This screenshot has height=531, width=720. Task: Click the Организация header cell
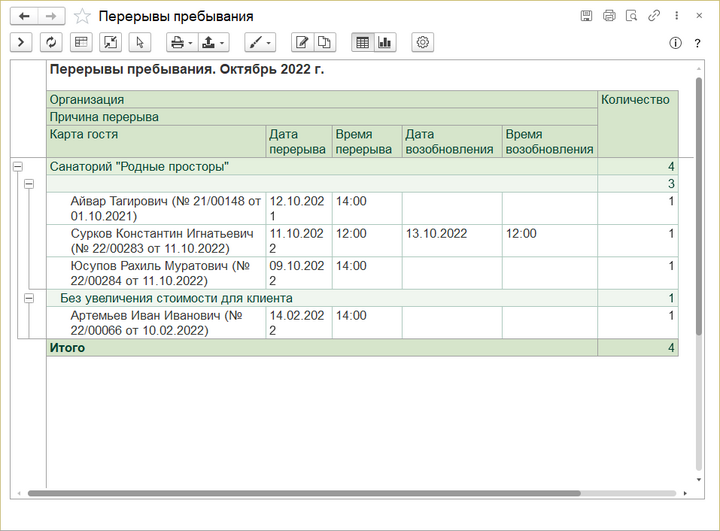point(322,99)
